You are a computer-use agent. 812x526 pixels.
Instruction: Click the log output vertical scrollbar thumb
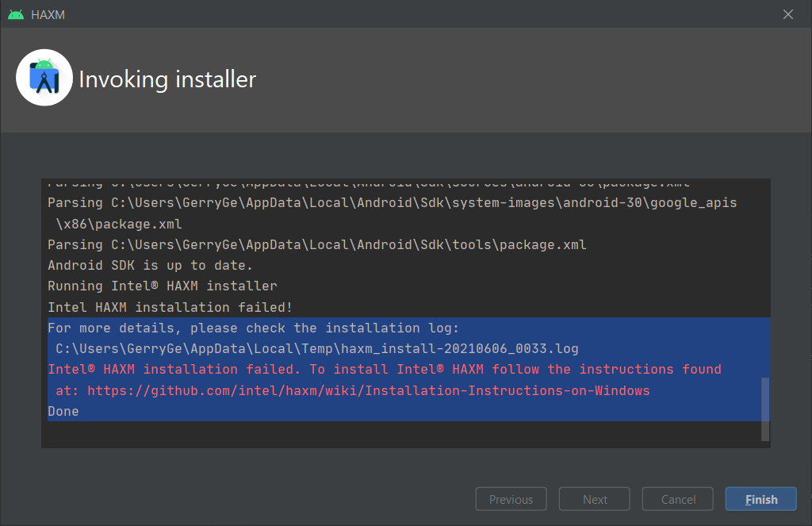765,409
